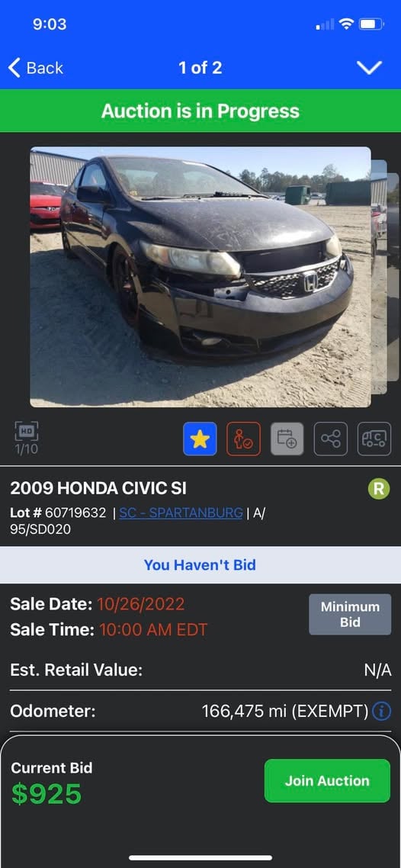Tap the green R badge icon
Image resolution: width=401 pixels, height=868 pixels.
379,489
